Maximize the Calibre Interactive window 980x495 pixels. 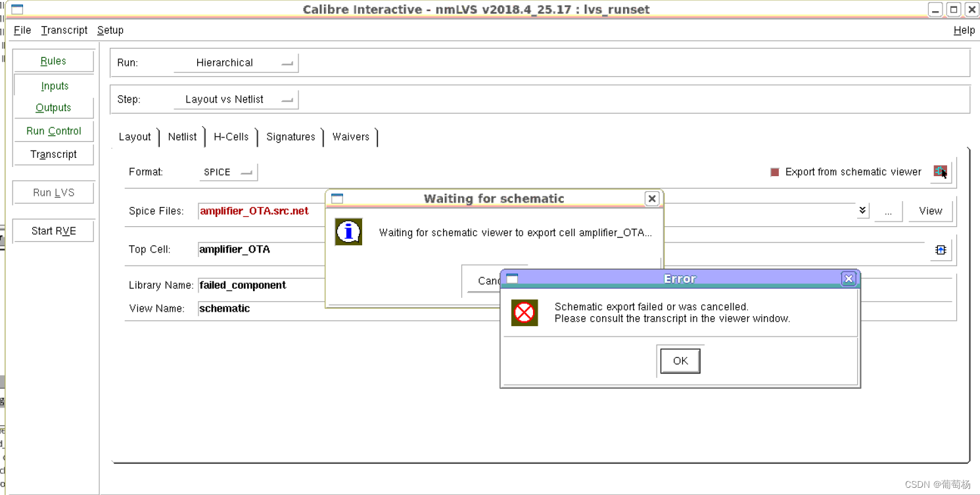click(x=953, y=10)
